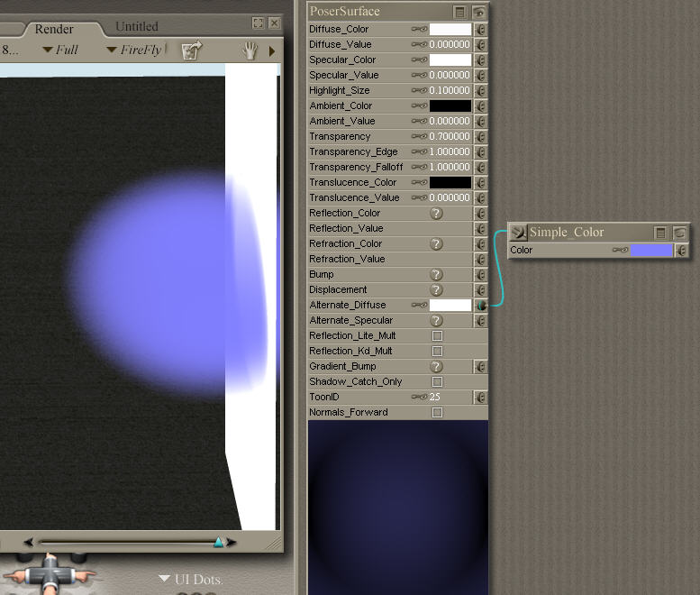The height and width of the screenshot is (595, 700).
Task: Open the blue Simple_Color Color swatch
Action: click(651, 250)
